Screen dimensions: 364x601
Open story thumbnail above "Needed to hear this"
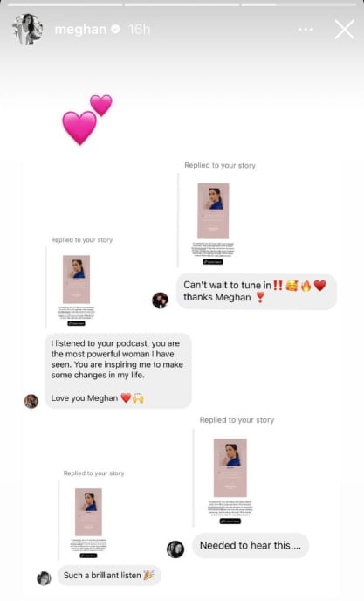coord(230,481)
